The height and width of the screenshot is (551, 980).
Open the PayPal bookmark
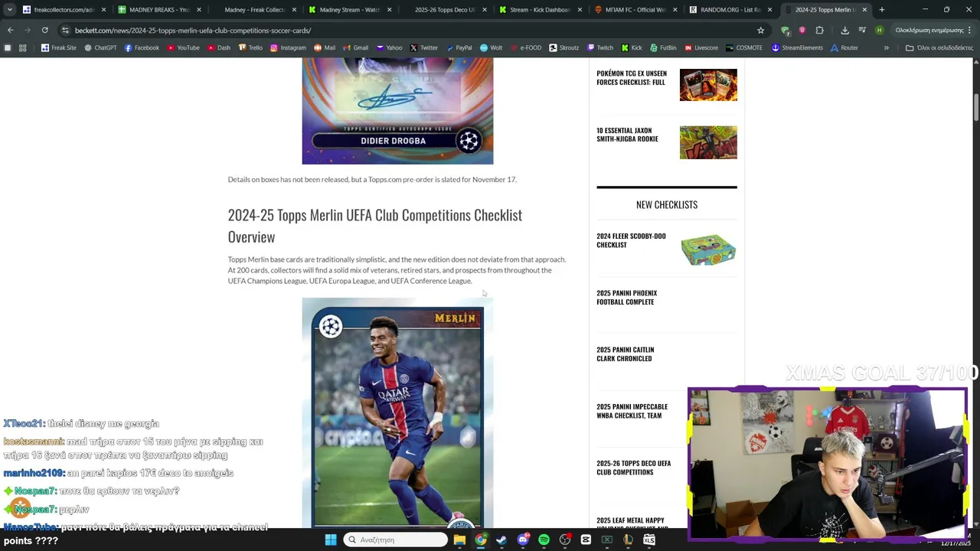(459, 47)
